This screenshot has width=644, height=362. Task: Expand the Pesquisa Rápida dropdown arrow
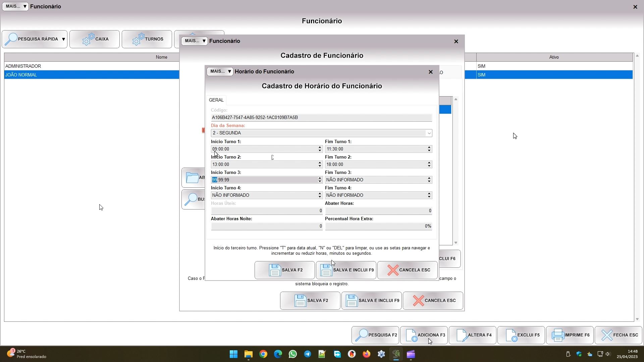coord(63,39)
